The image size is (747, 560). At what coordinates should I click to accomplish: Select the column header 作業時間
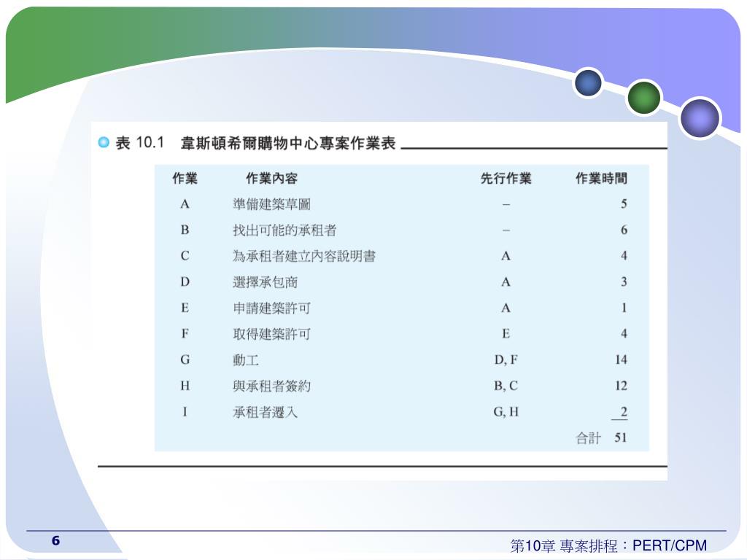601,178
